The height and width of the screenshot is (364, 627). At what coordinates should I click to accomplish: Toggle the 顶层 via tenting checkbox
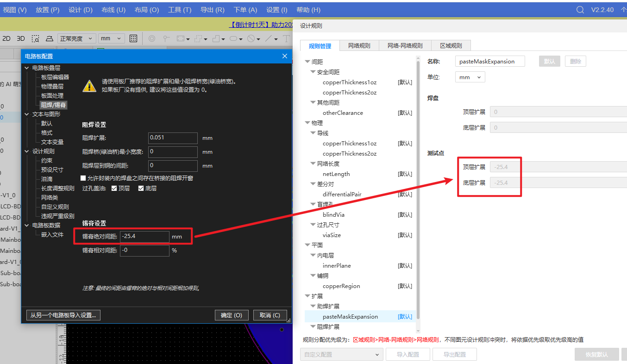[x=114, y=188]
